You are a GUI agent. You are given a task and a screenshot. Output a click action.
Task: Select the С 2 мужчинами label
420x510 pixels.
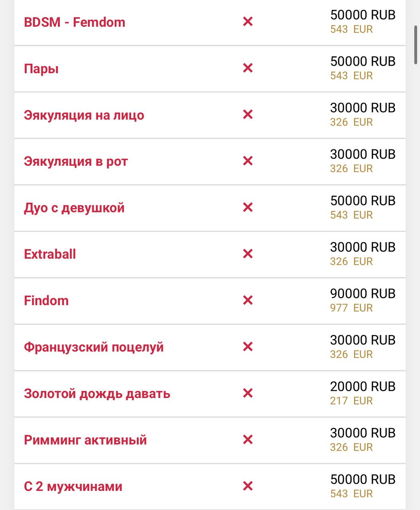coord(73,486)
